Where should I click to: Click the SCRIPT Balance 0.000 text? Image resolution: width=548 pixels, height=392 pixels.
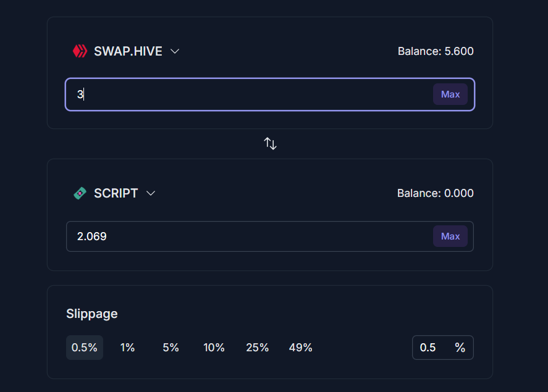(436, 193)
